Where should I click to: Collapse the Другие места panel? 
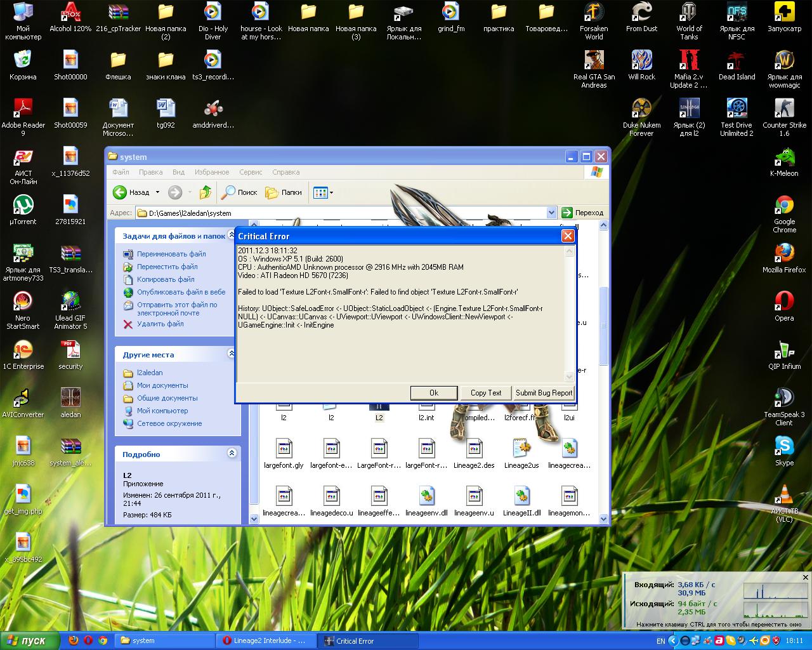(232, 354)
